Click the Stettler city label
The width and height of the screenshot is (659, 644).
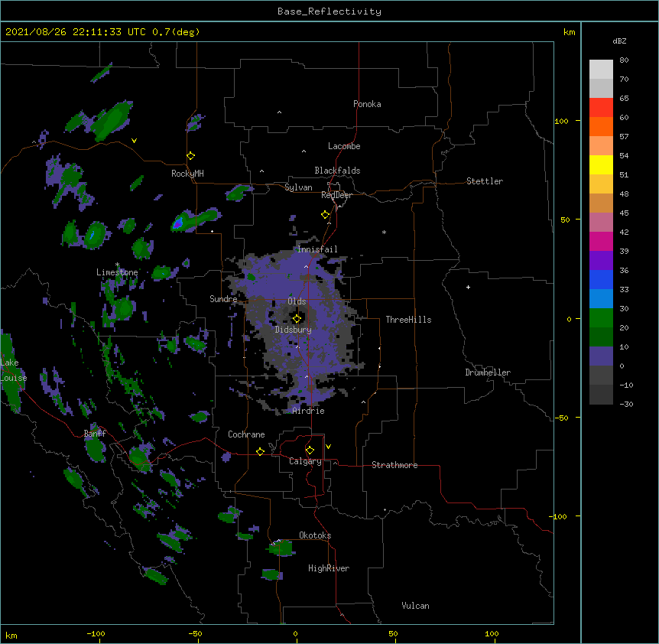(485, 181)
